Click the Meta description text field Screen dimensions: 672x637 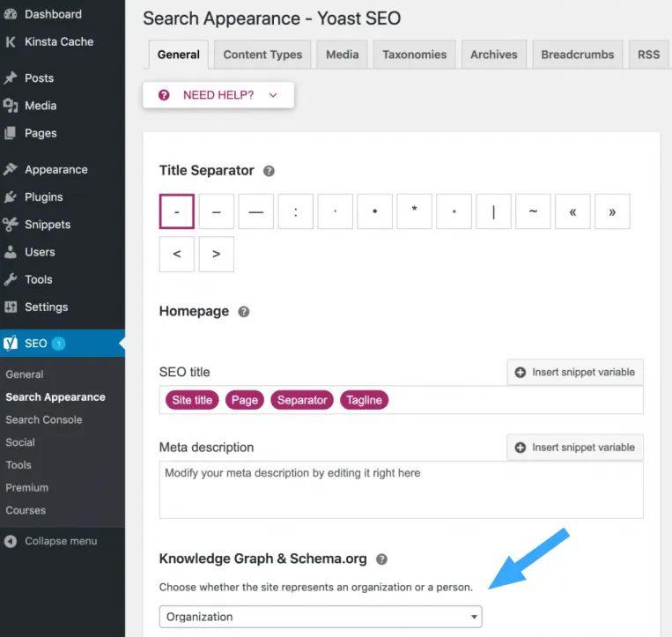tap(401, 490)
